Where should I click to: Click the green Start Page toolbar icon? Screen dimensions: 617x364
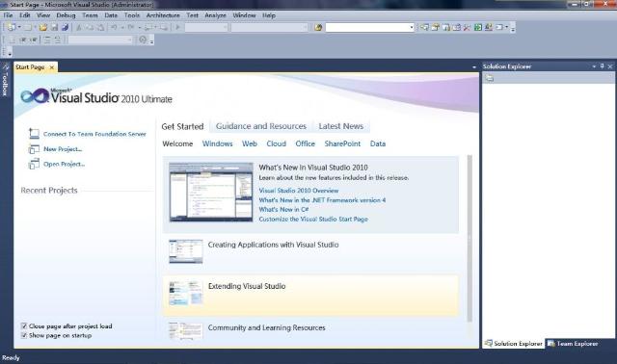click(x=478, y=27)
